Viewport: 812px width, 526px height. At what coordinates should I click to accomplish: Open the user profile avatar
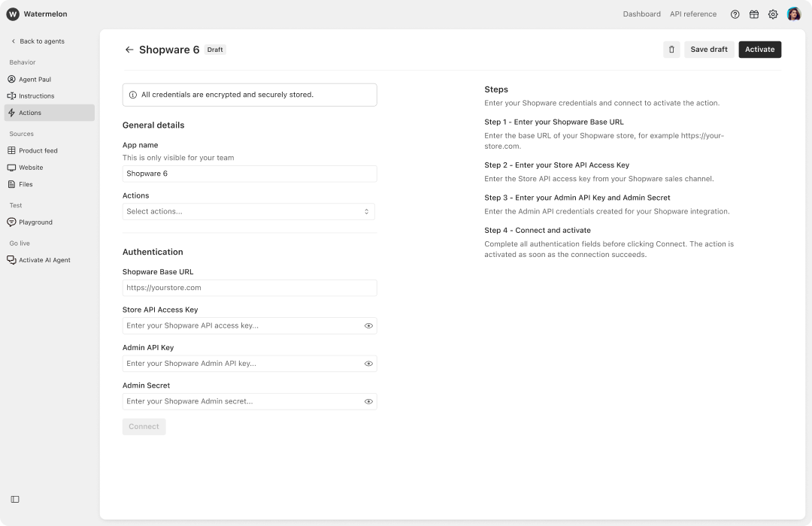point(794,14)
